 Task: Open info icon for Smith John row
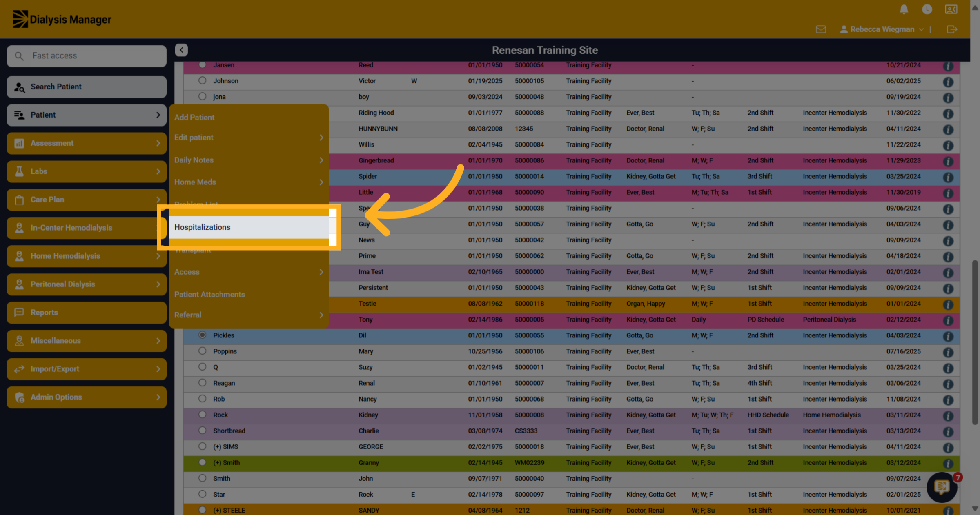click(x=948, y=479)
